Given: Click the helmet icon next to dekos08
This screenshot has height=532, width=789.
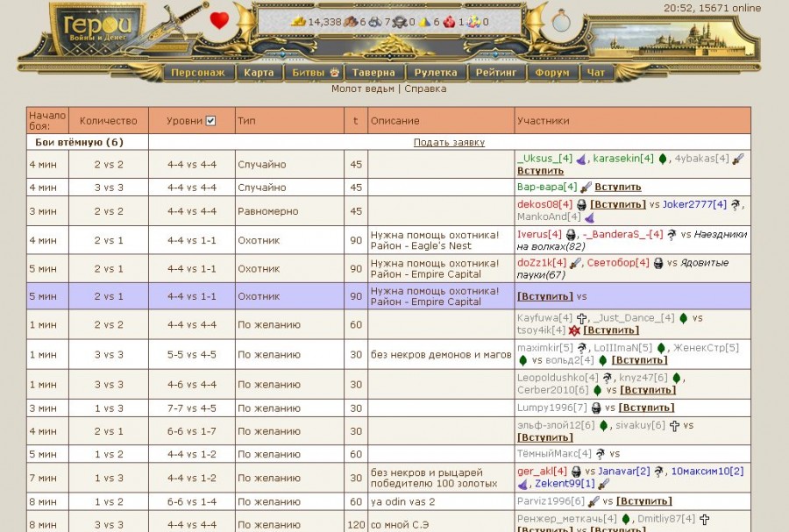Looking at the screenshot, I should tap(580, 204).
